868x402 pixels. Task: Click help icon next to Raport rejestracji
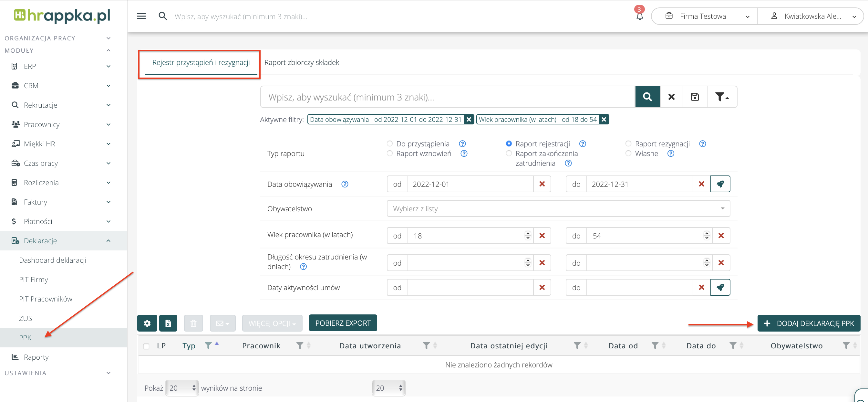(582, 144)
